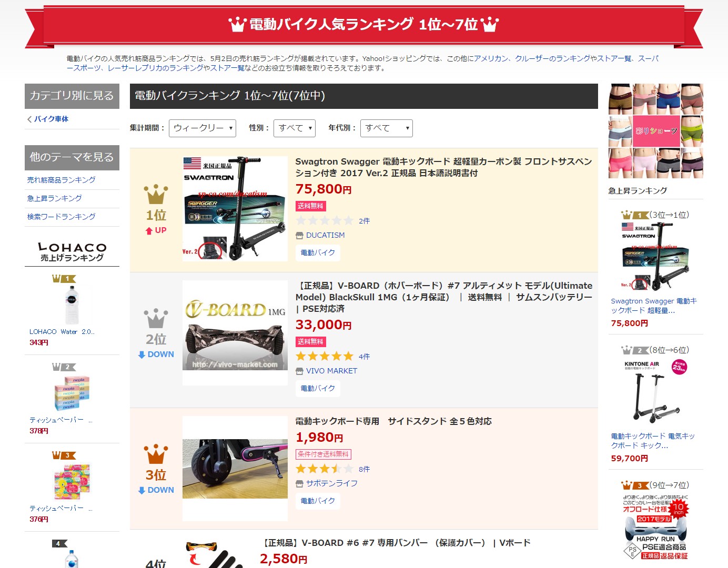728x568 pixels.
Task: Click the 2位 silver crown icon
Action: (x=156, y=319)
